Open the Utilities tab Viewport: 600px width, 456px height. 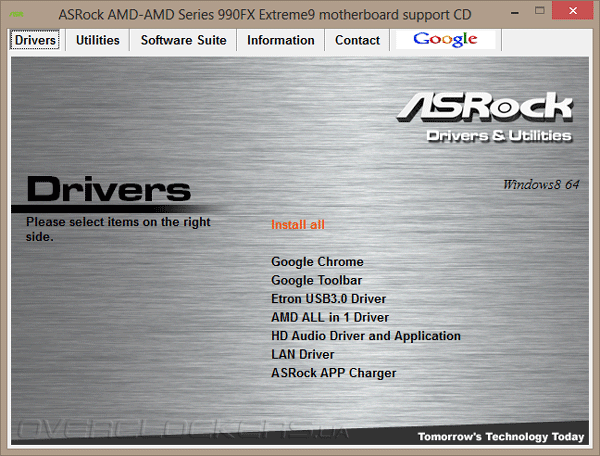[x=98, y=40]
